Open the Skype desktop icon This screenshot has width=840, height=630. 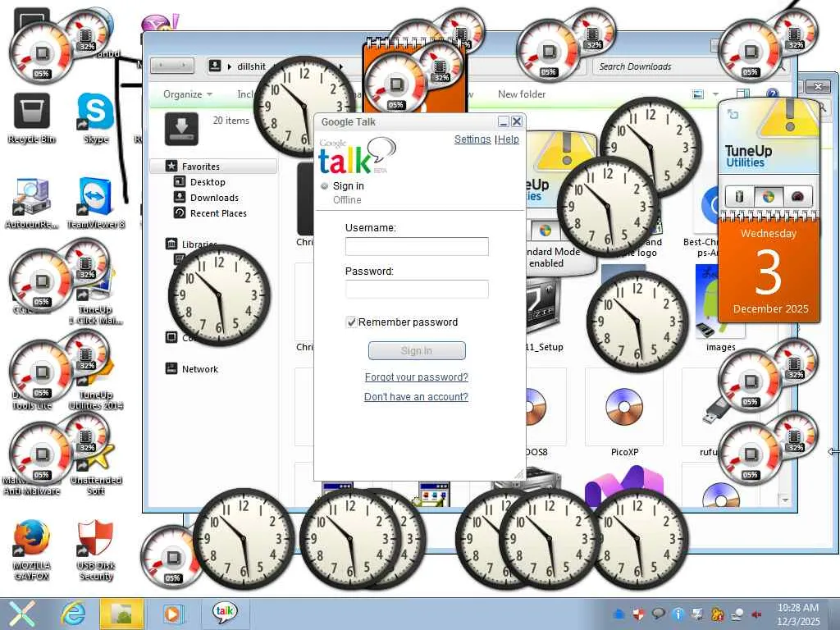[x=96, y=118]
